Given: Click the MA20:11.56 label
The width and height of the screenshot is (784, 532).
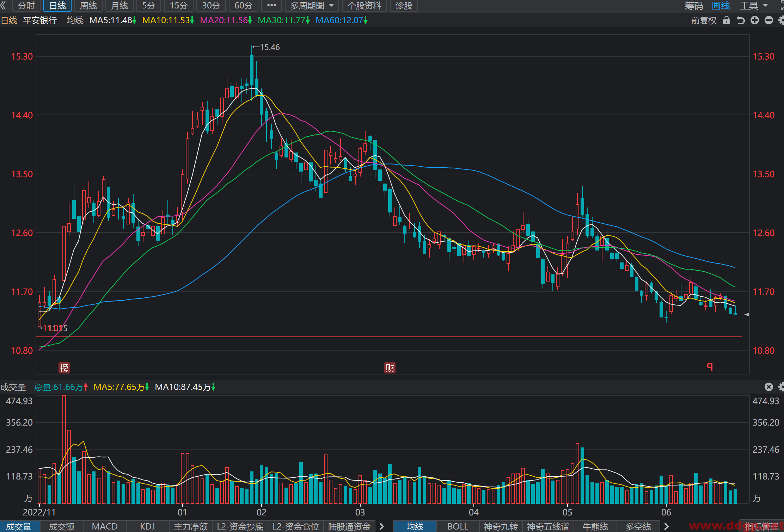Looking at the screenshot, I should click(226, 20).
